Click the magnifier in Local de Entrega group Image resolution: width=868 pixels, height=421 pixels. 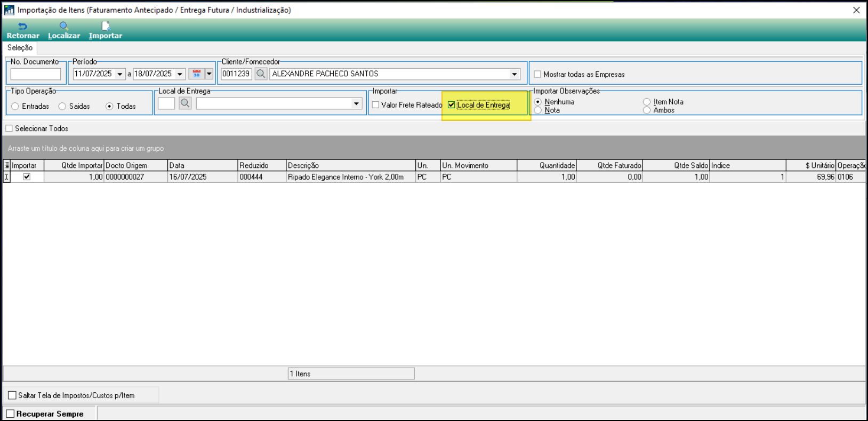[x=185, y=103]
